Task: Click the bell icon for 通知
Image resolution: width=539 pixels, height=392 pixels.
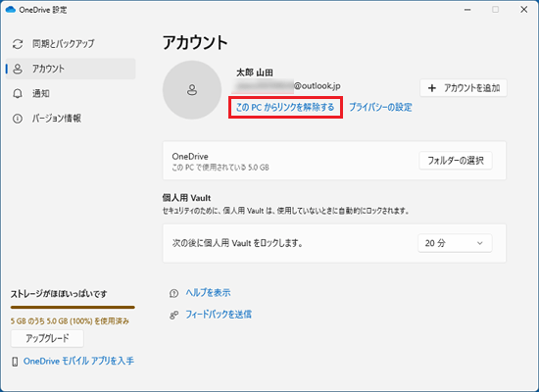Action: pos(18,93)
